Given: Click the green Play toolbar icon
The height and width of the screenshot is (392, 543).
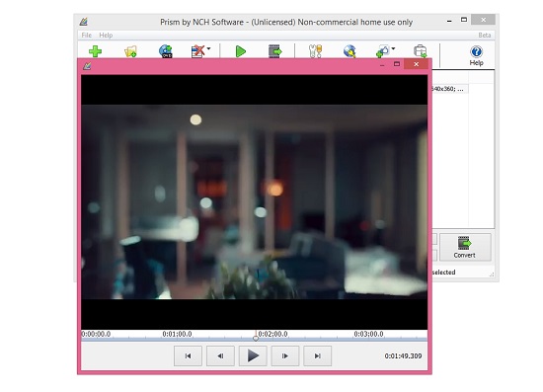Looking at the screenshot, I should point(240,51).
